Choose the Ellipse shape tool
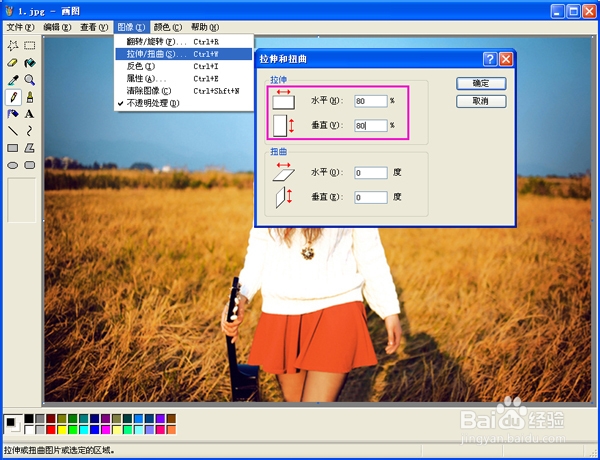600x460 pixels. coord(13,165)
